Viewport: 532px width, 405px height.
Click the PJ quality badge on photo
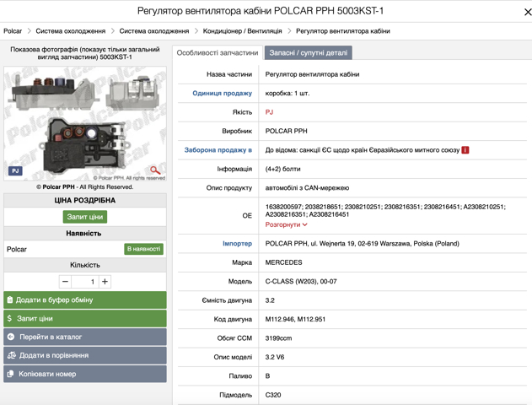15,170
